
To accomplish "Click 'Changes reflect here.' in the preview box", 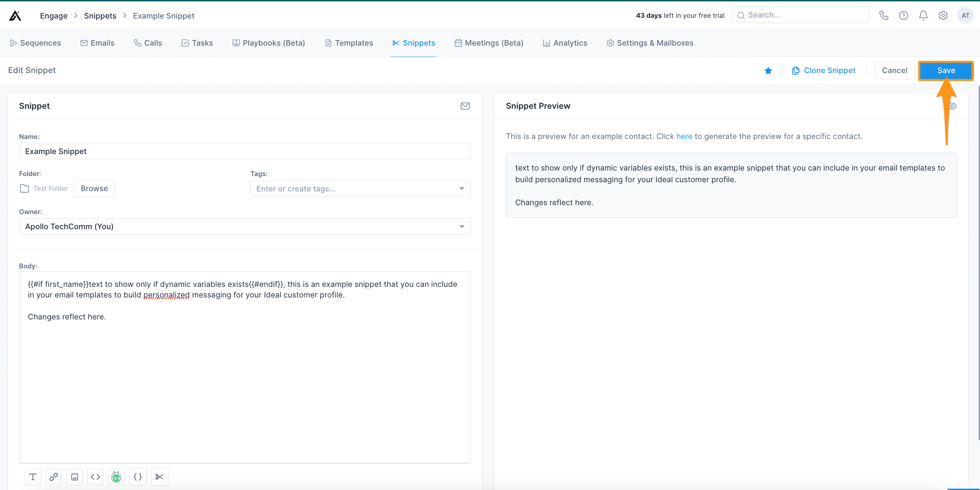I will pos(554,202).
